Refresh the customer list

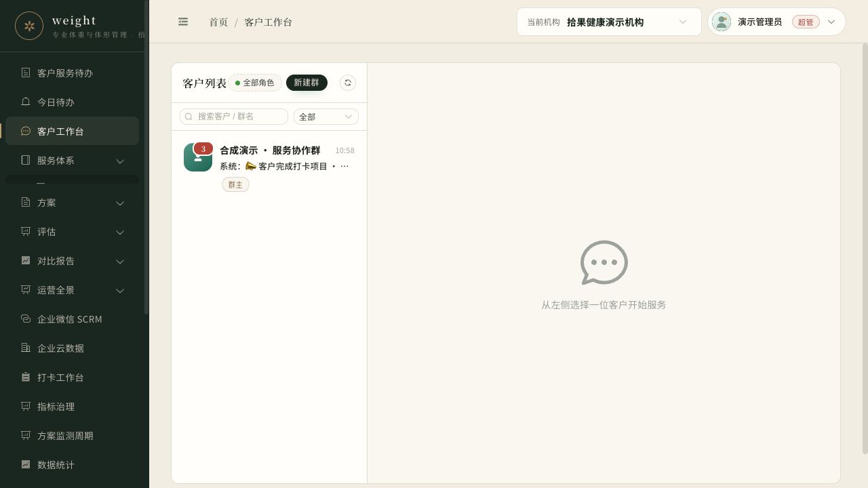[x=347, y=83]
